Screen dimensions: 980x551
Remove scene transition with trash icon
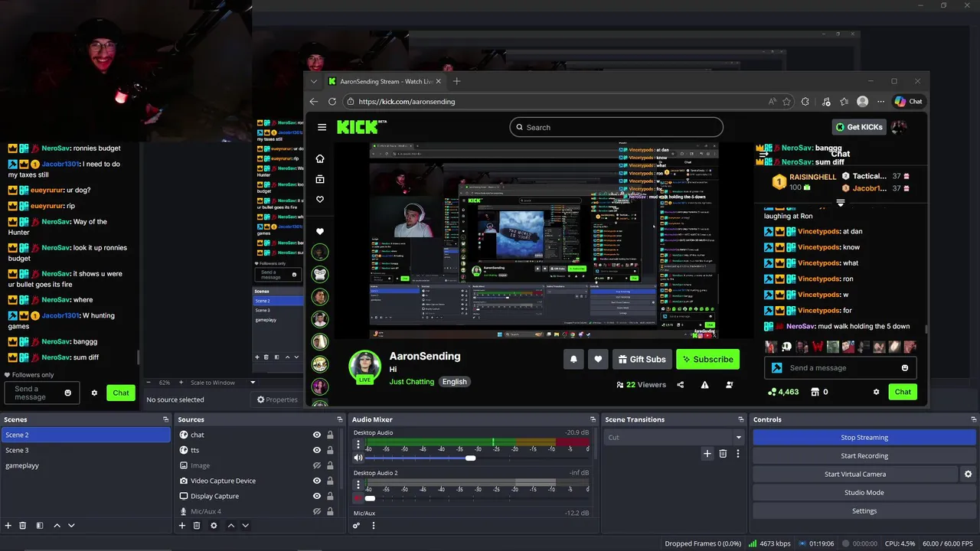(723, 454)
